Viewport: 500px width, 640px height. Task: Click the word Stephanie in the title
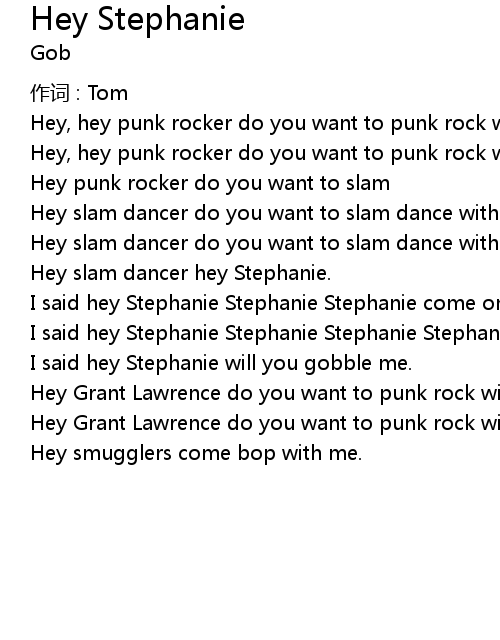coord(171,20)
